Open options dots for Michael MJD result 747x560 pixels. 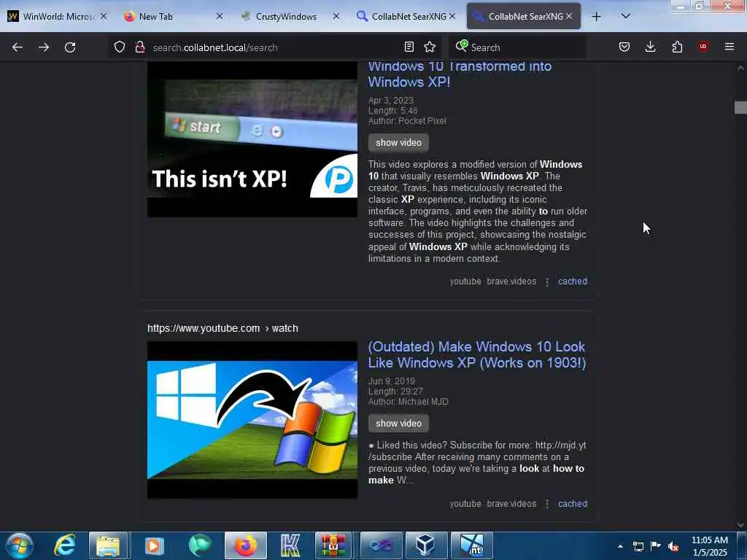tap(547, 505)
